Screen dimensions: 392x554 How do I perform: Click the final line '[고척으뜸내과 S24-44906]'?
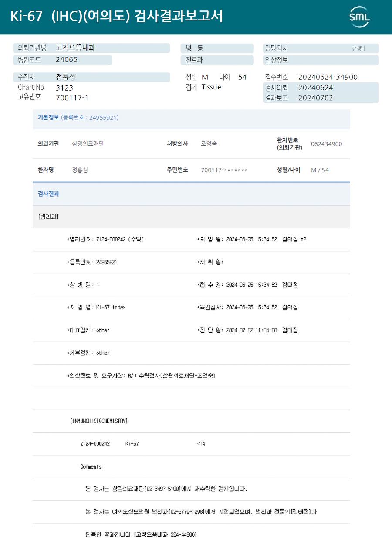[x=165, y=534]
